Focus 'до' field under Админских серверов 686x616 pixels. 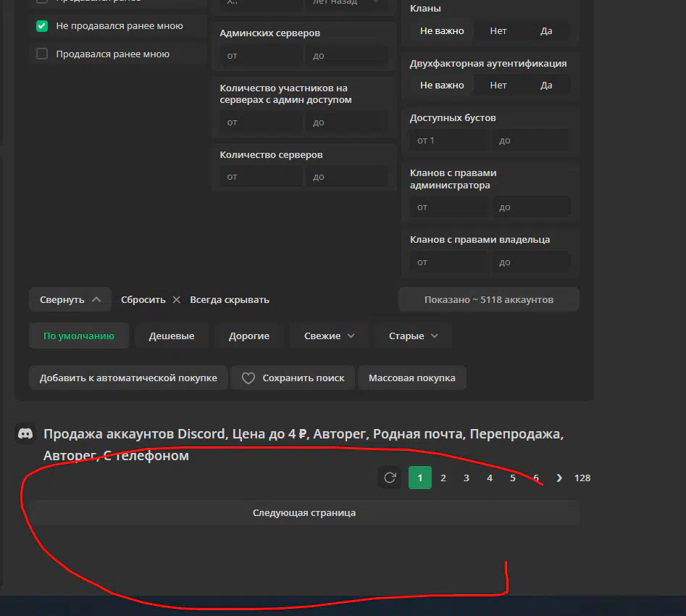(x=347, y=56)
